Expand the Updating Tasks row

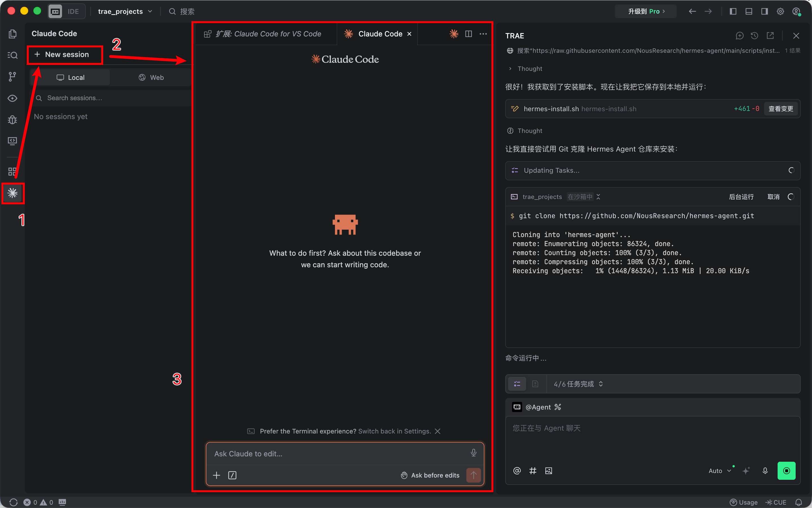653,170
